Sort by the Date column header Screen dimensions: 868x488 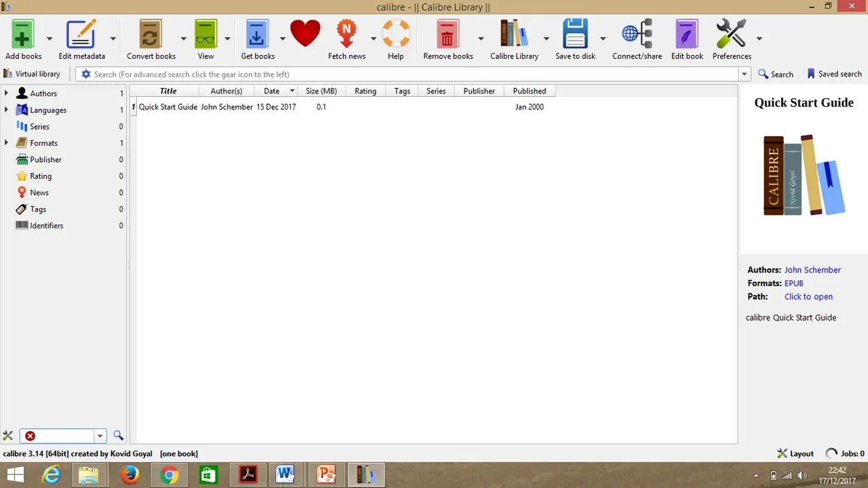(x=276, y=91)
